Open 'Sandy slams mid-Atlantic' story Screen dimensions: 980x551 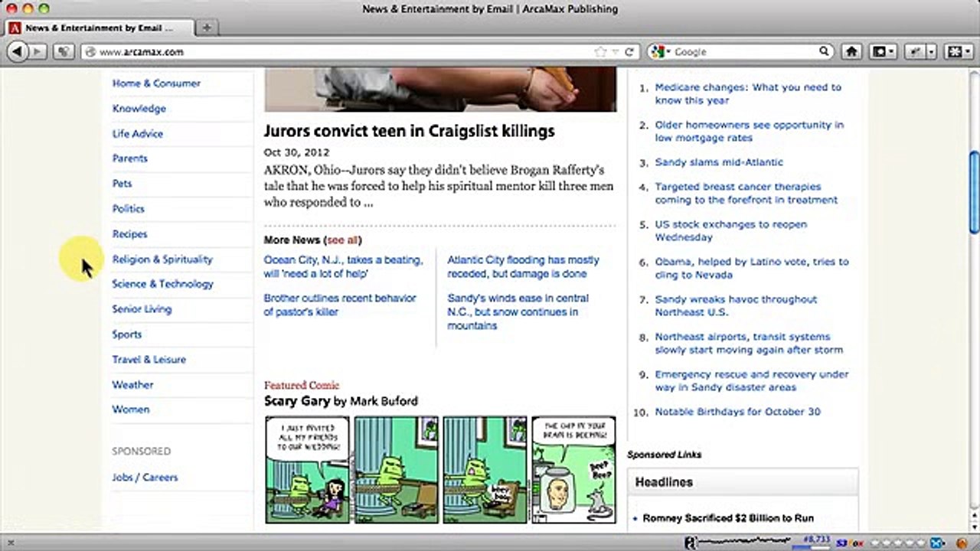tap(719, 162)
